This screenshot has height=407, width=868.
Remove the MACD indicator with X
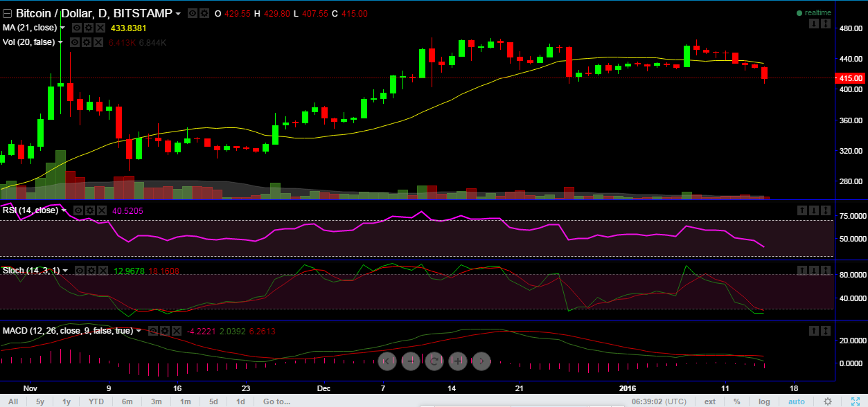(175, 331)
